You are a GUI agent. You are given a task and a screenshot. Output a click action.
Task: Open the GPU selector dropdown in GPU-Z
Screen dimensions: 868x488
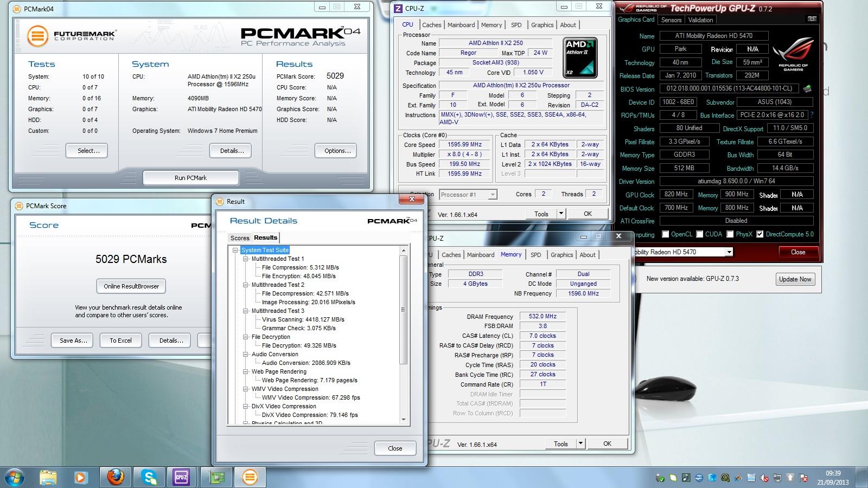tap(729, 252)
